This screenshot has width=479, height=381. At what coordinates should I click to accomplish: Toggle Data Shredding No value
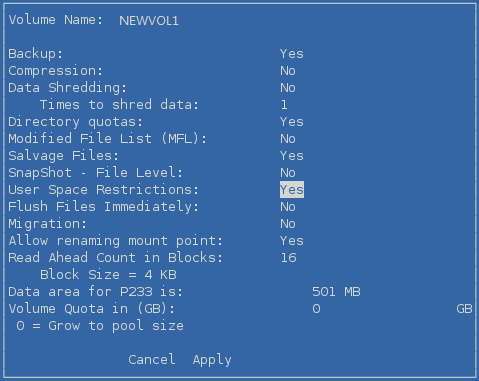(x=288, y=88)
